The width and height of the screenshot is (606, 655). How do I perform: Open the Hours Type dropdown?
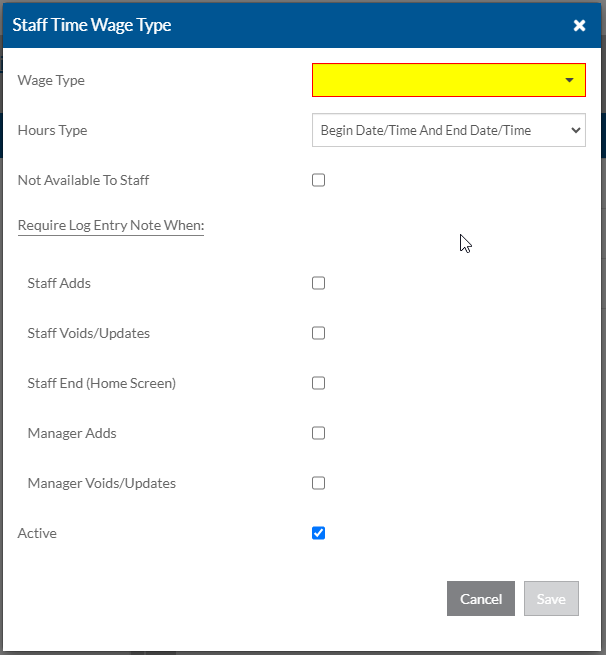coord(448,130)
